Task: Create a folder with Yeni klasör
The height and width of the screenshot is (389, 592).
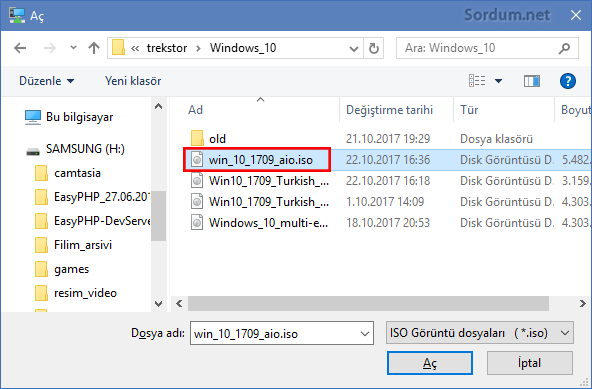Action: [x=133, y=81]
